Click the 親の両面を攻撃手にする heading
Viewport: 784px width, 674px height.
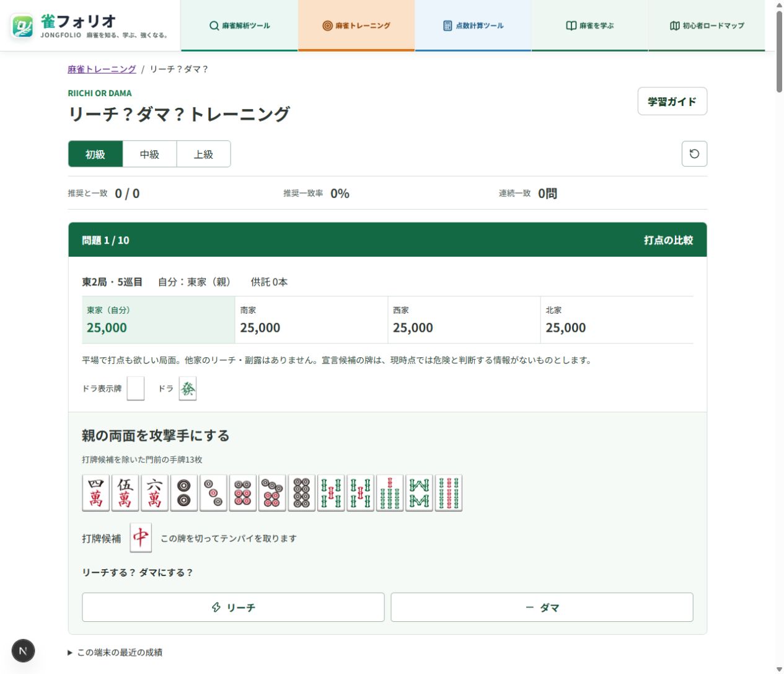click(x=156, y=436)
